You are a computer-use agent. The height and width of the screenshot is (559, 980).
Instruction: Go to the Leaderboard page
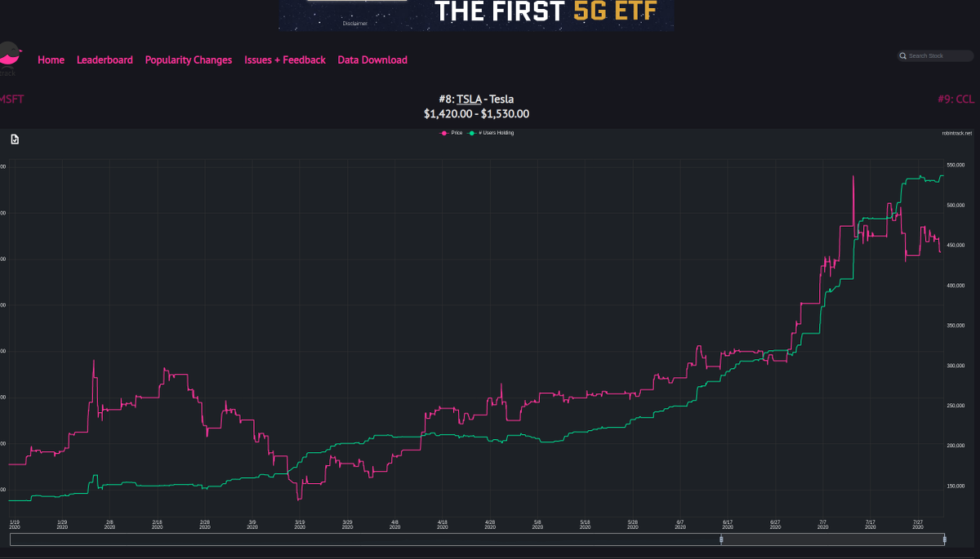(105, 60)
